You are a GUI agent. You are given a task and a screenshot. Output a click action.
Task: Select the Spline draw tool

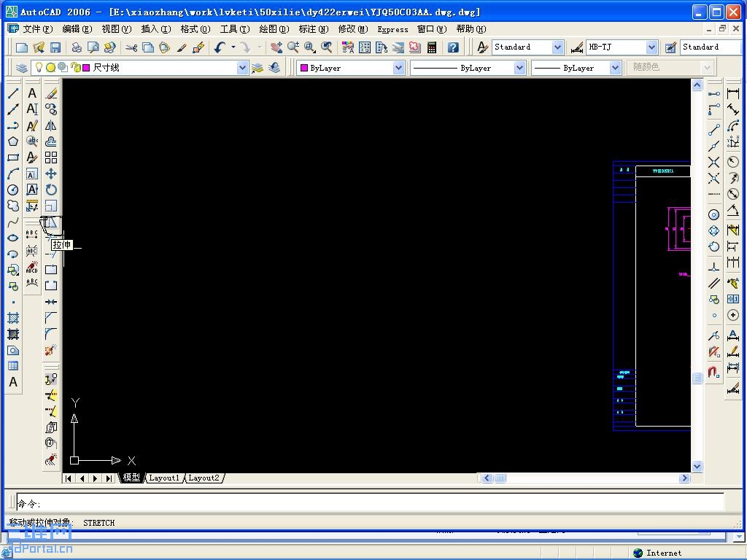tap(13, 222)
